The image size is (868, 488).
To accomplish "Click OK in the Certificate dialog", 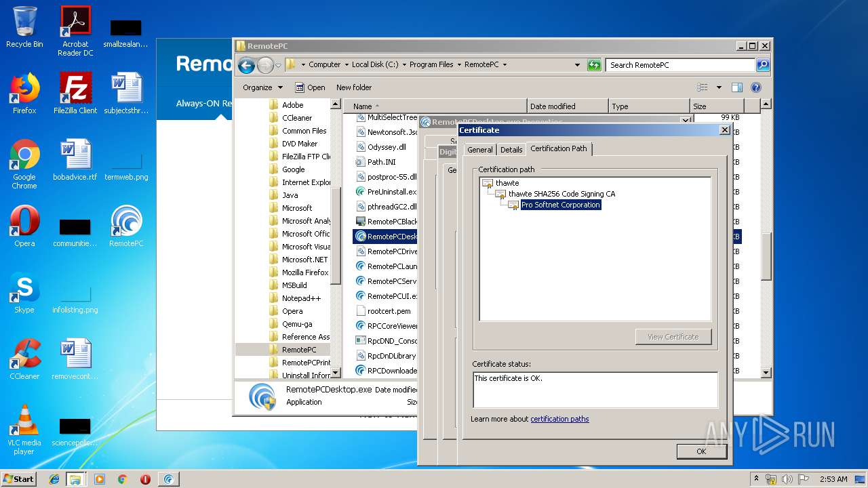I will point(701,451).
